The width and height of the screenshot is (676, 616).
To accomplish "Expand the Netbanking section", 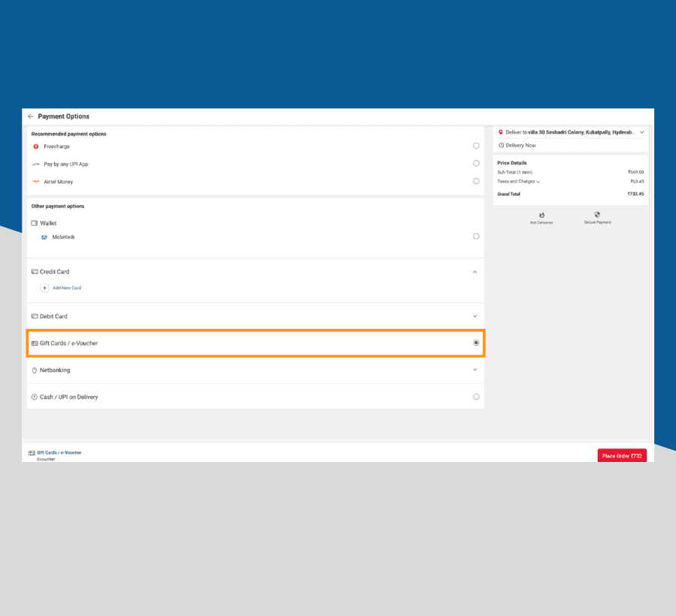I will pos(475,370).
